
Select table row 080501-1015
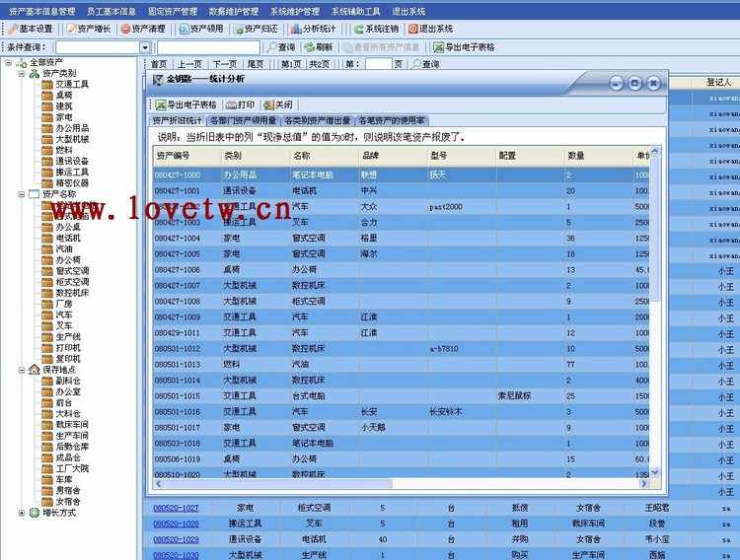coord(402,396)
